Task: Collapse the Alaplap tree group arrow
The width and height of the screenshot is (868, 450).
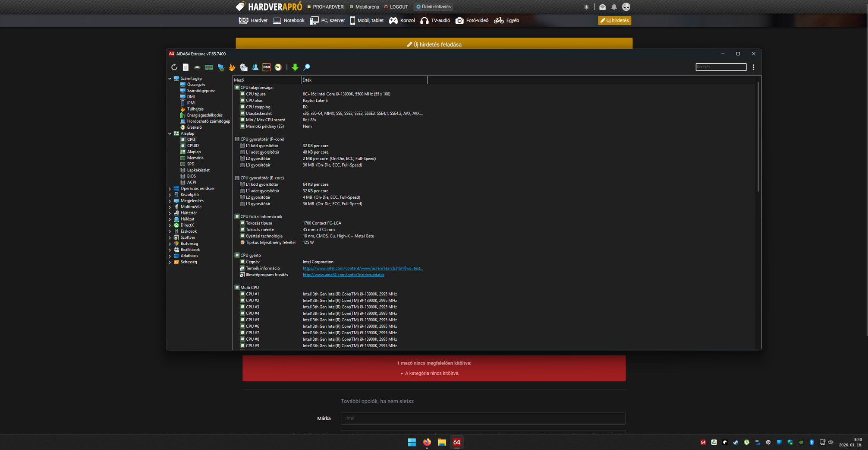Action: pyautogui.click(x=170, y=134)
